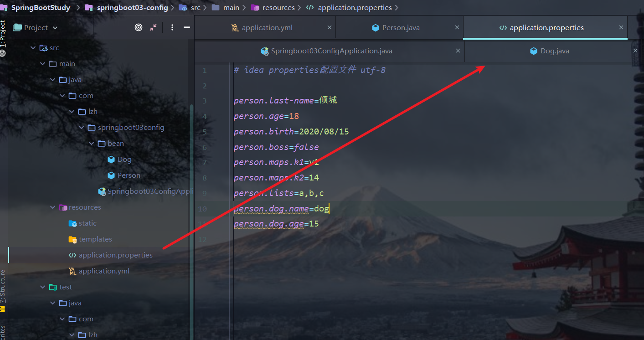Select Person class in project tree
644x340 pixels.
click(129, 175)
